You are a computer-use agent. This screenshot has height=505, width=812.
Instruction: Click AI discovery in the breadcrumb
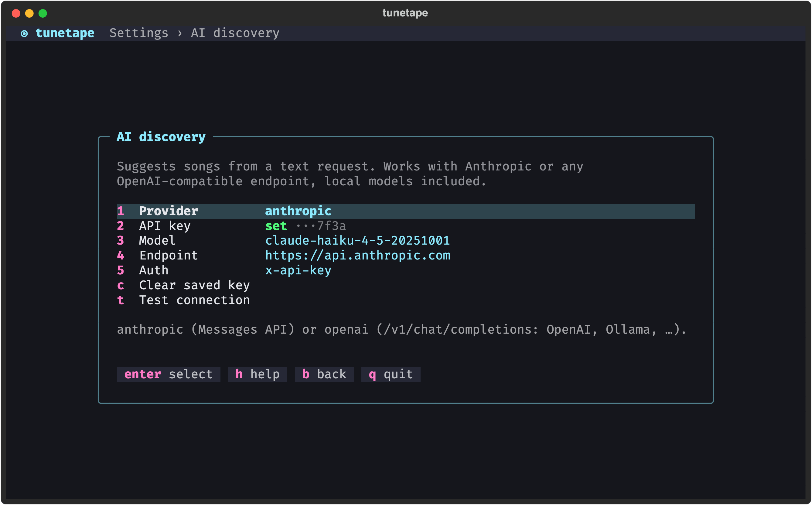235,33
